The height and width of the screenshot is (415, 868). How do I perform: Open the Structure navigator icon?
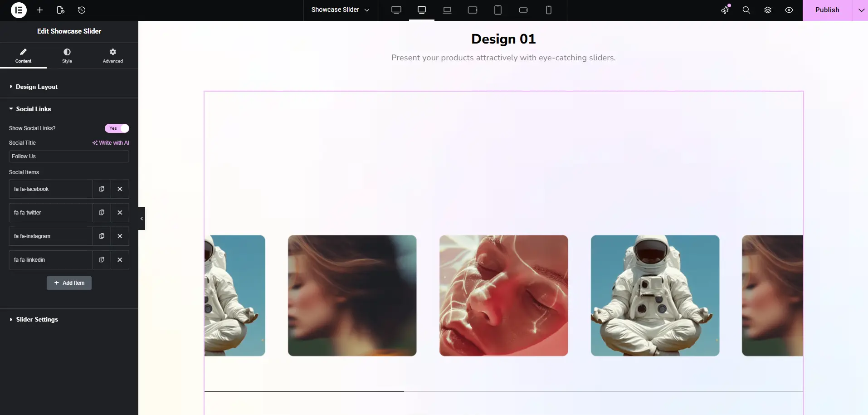tap(768, 10)
